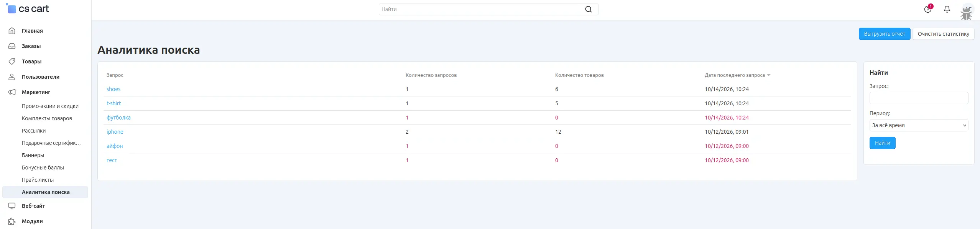Screen dimensions: 980x229
Task: Go to Прайс-листы item
Action: click(38, 180)
